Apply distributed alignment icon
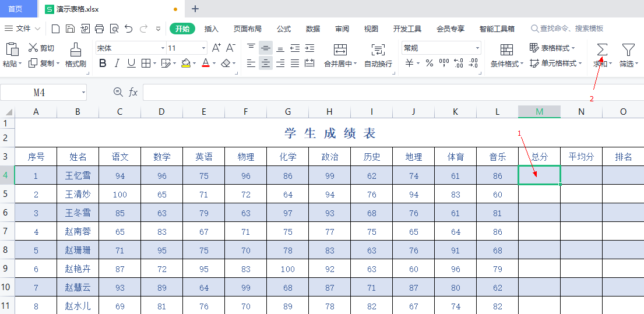The image size is (644, 314). (309, 63)
